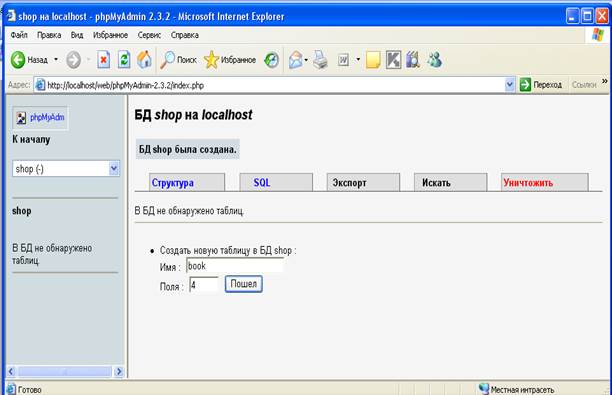Click the yellow note Discuss icon
The width and height of the screenshot is (612, 395).
(373, 60)
